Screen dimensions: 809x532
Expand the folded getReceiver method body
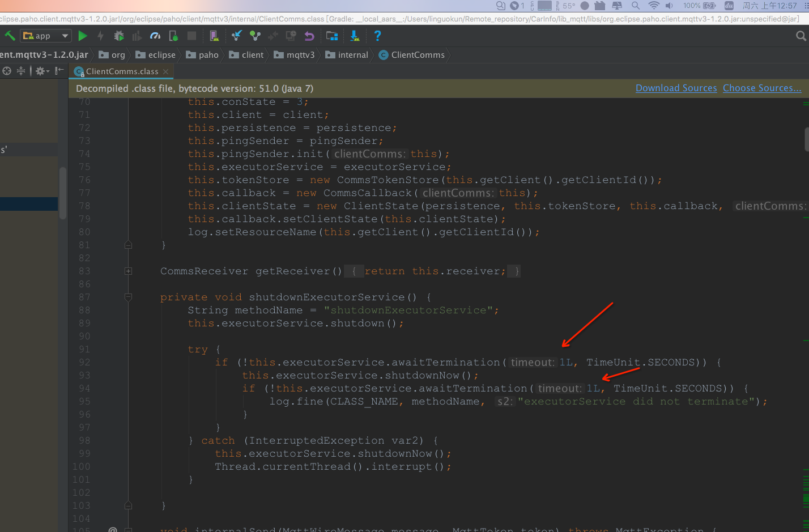[x=128, y=271]
